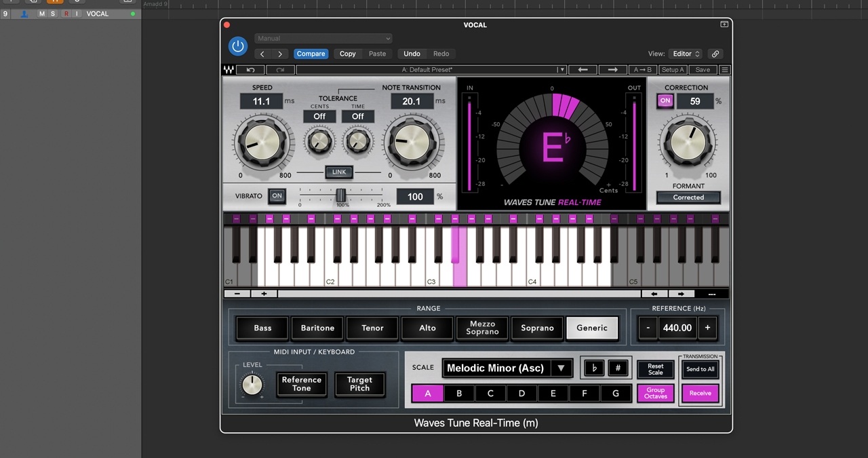This screenshot has width=868, height=458.
Task: Click the Waves toolbar redo arrow
Action: pos(280,70)
